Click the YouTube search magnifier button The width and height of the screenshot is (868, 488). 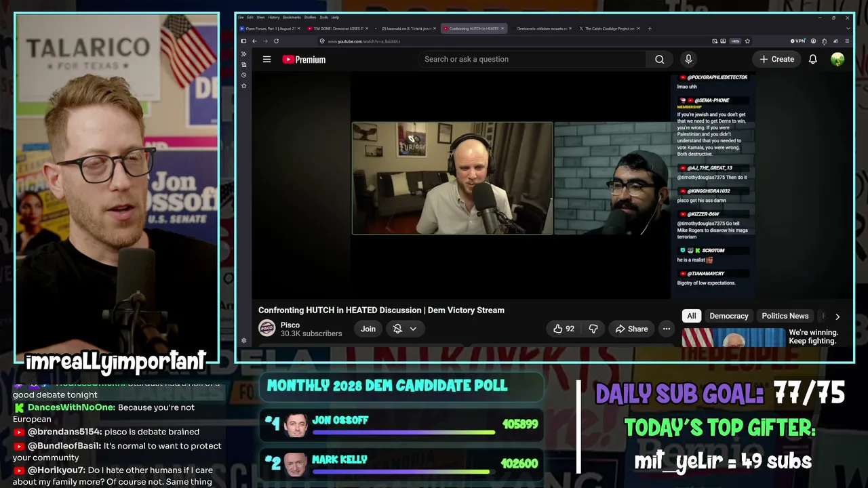coord(659,60)
